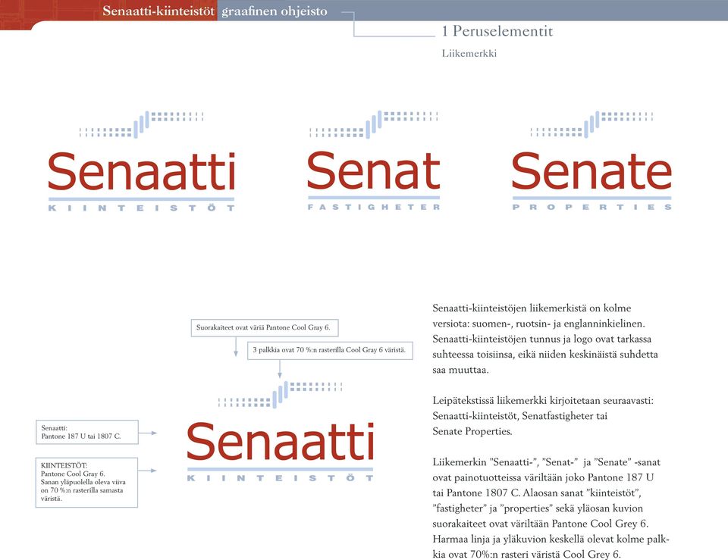Click the short line "saa muuttaa."
Image resolution: width=728 pixels, height=560 pixels.
click(x=460, y=370)
